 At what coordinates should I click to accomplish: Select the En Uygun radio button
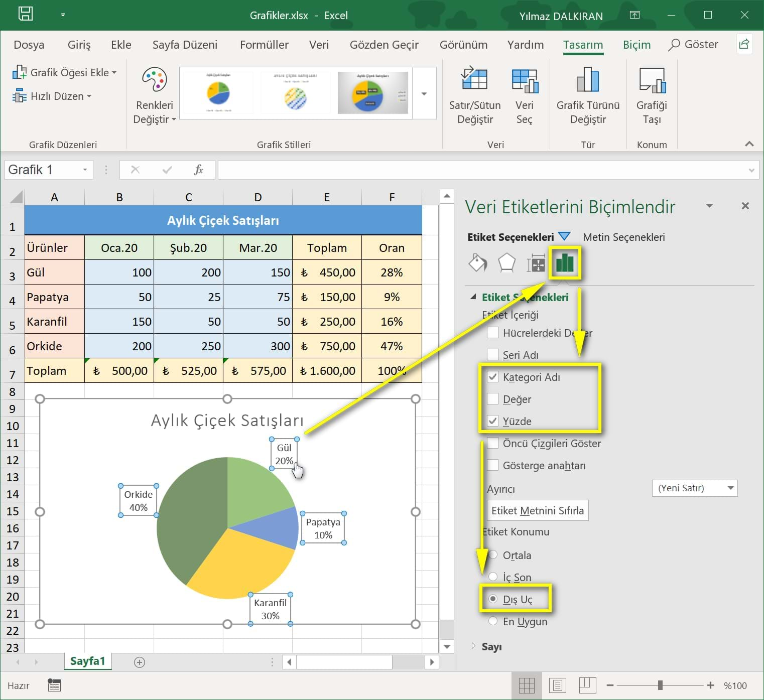click(x=493, y=621)
